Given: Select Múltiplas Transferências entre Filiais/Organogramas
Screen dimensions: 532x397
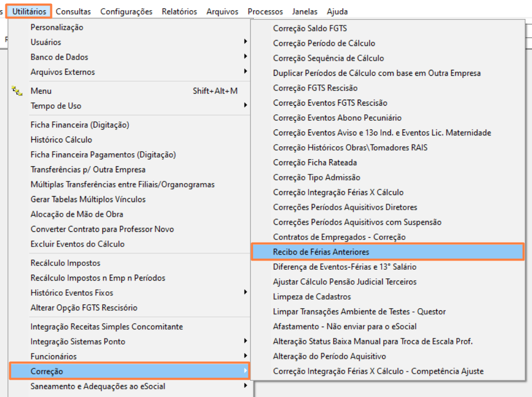Looking at the screenshot, I should pyautogui.click(x=129, y=185).
